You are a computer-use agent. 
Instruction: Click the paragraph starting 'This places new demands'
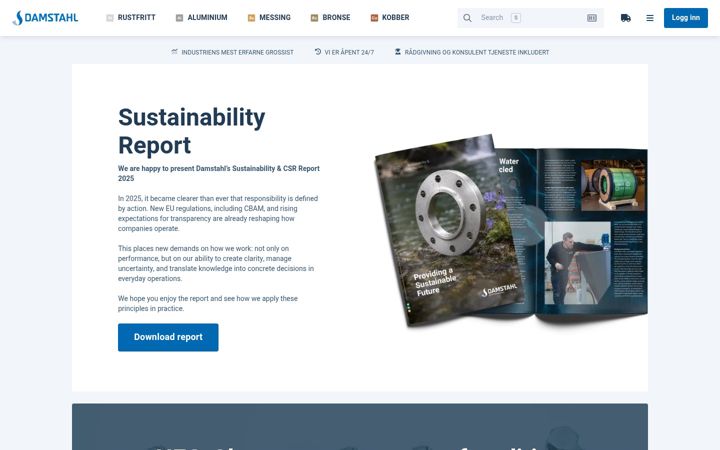click(216, 264)
